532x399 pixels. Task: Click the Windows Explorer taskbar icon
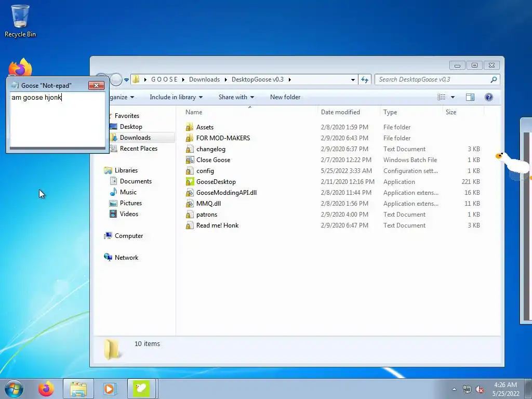click(78, 389)
